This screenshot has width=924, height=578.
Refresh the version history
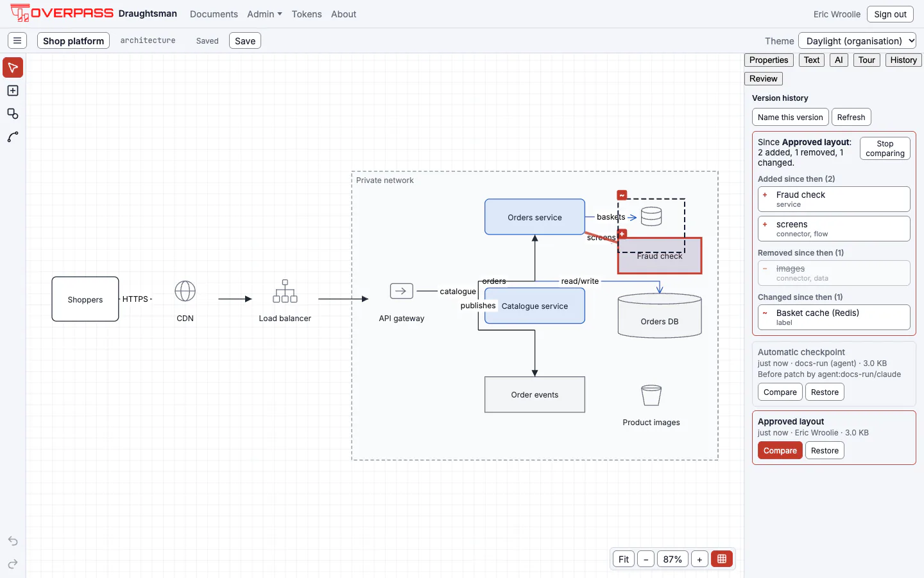coord(851,117)
